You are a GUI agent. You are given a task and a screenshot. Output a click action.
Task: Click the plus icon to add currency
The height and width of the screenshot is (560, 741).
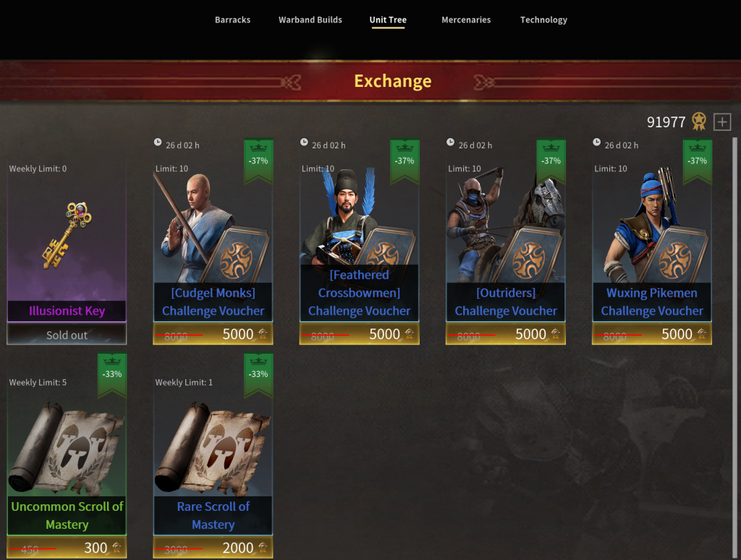click(x=721, y=122)
